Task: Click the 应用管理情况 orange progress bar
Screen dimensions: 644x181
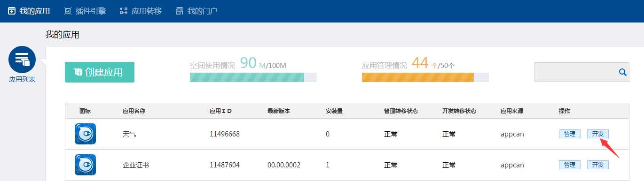Action: (425, 77)
